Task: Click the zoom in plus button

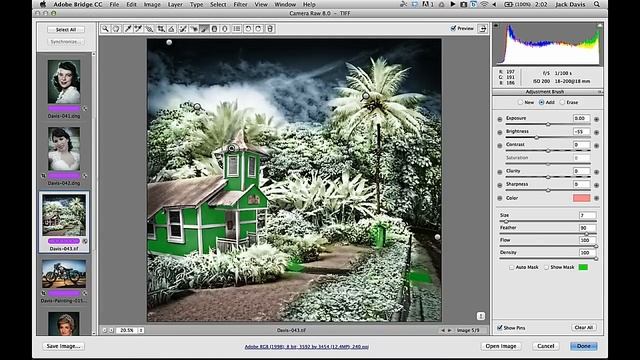Action: tap(111, 330)
